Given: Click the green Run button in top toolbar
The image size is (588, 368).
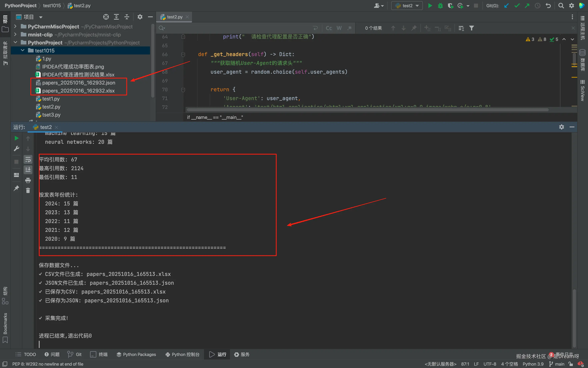Looking at the screenshot, I should [430, 6].
